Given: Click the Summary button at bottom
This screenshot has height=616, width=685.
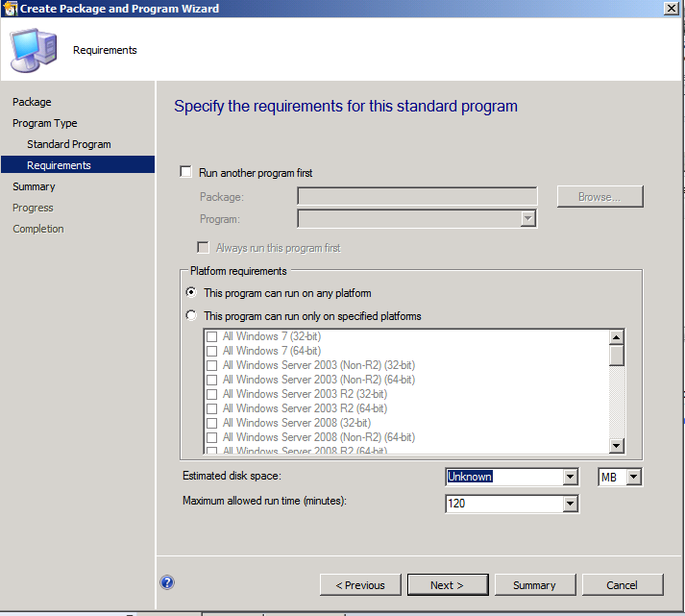Looking at the screenshot, I should pos(535,585).
